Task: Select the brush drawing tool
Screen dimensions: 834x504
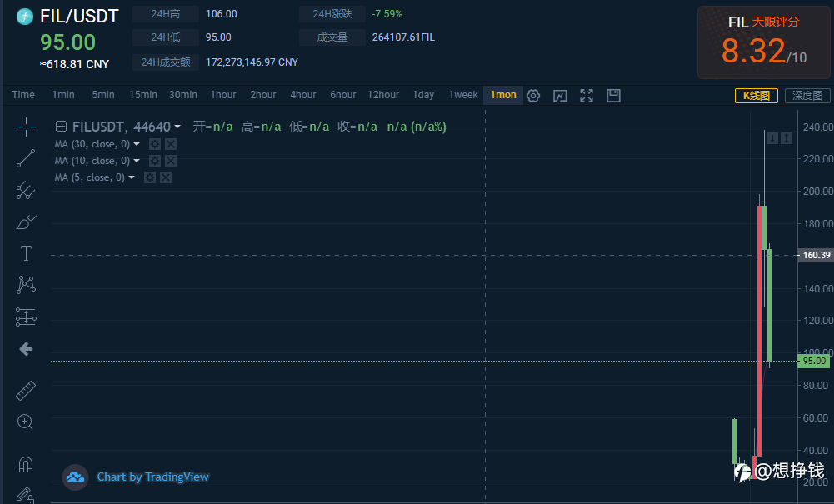Action: pyautogui.click(x=26, y=222)
